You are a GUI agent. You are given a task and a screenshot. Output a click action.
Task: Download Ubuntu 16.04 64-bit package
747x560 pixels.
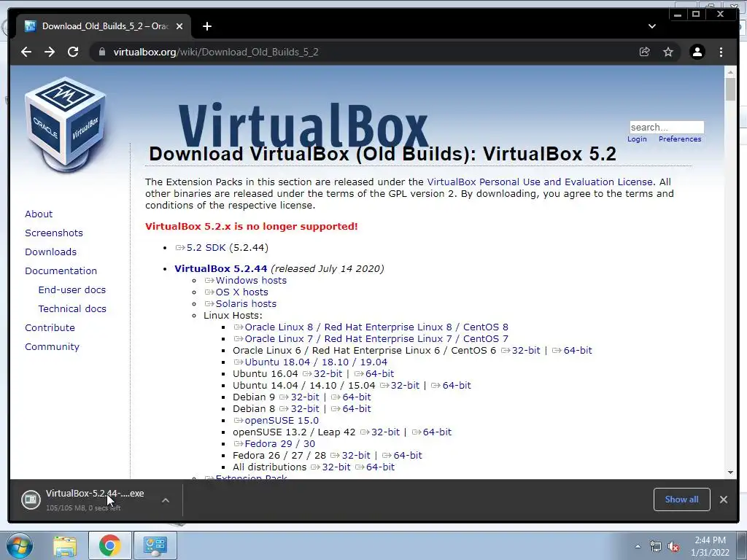point(374,374)
